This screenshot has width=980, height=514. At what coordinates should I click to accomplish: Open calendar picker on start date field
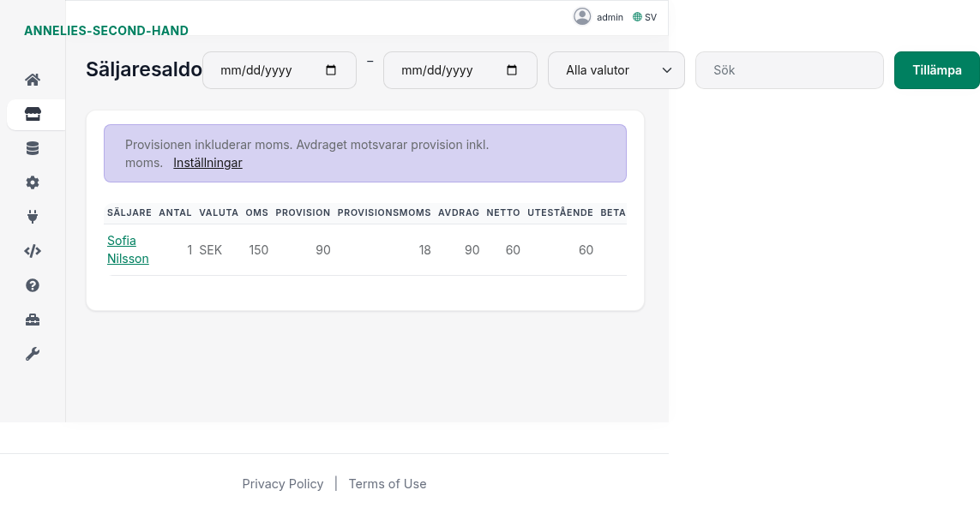[x=331, y=70]
